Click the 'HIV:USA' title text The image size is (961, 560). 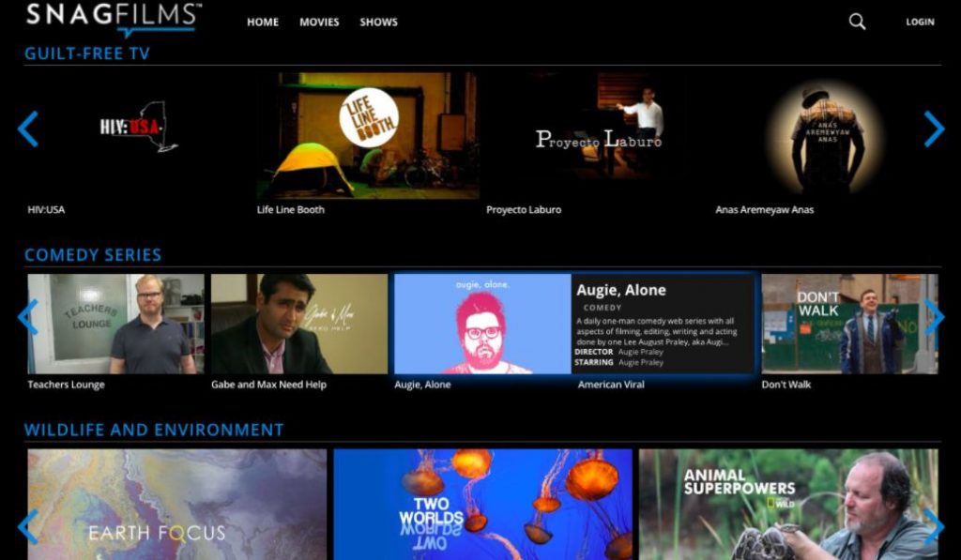click(x=46, y=209)
